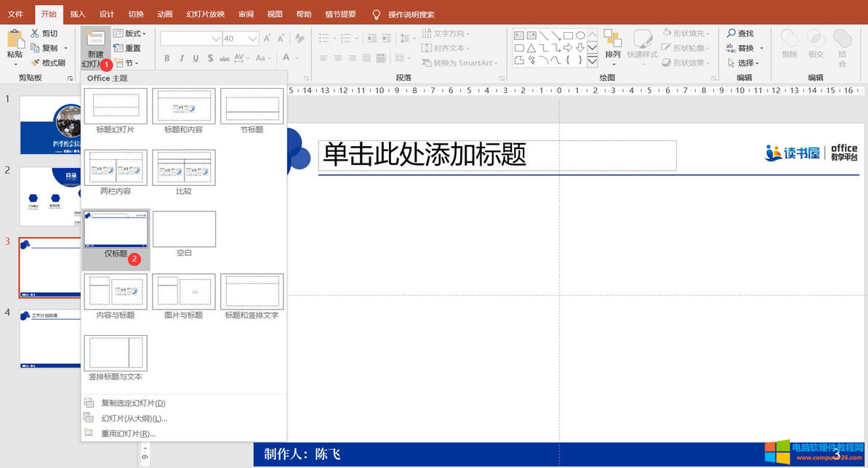Open the Select (选择) dropdown
Image resolution: width=868 pixels, height=468 pixels.
[744, 62]
